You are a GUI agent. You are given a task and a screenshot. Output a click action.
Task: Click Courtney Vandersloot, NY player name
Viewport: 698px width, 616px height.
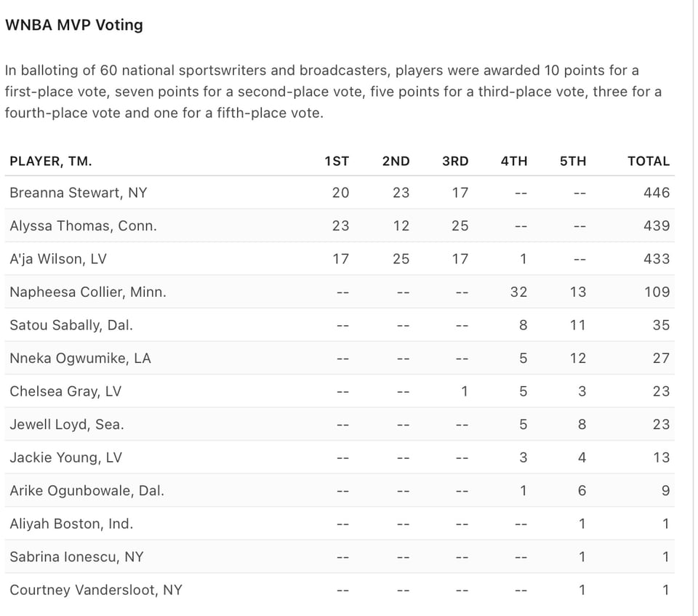click(x=96, y=590)
